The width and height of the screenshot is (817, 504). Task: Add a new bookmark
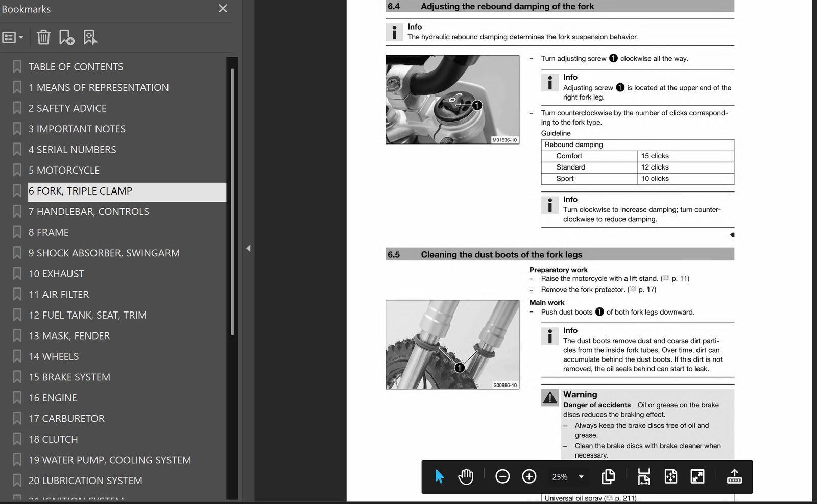tap(66, 37)
